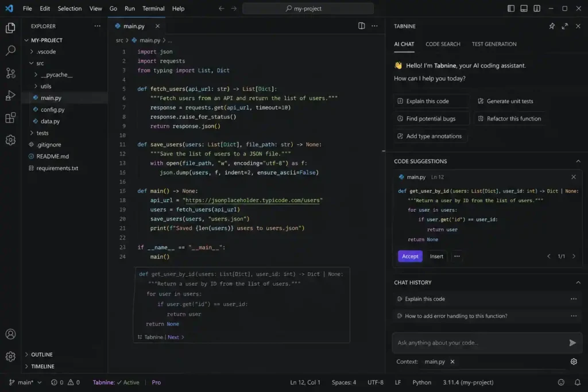Click Refactor this function quick action
588x392 pixels.
click(510, 119)
